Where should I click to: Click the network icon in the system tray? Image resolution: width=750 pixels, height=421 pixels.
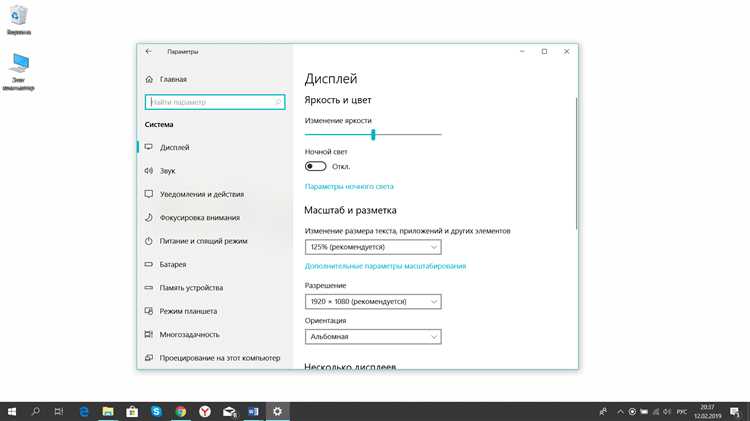point(656,411)
